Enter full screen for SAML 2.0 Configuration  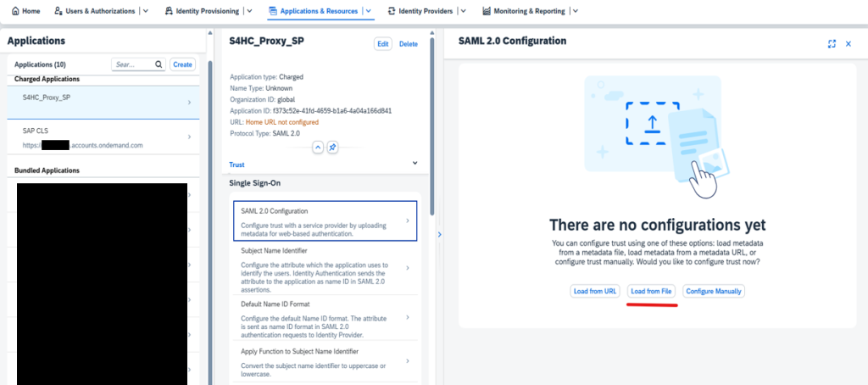pos(831,43)
